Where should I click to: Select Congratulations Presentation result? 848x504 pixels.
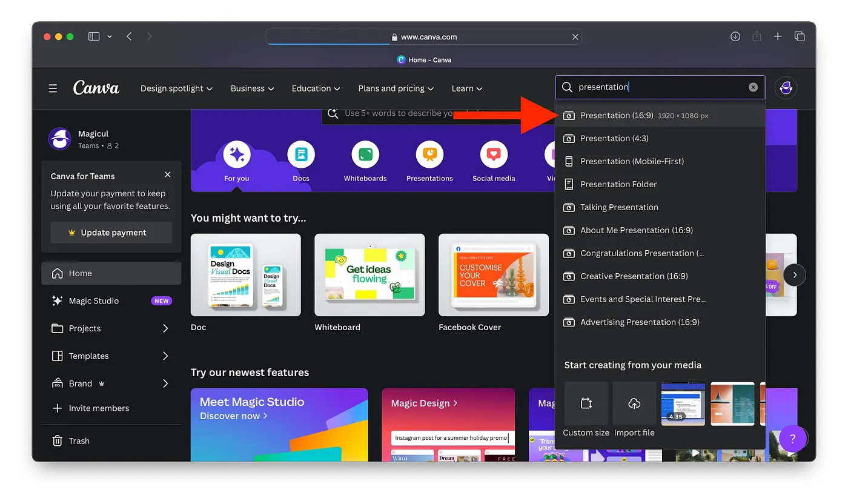[660, 253]
